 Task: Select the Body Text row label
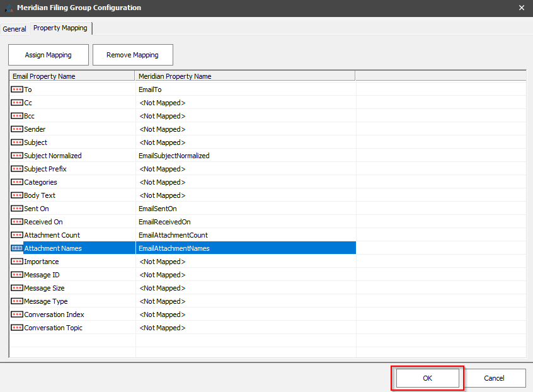(x=40, y=195)
